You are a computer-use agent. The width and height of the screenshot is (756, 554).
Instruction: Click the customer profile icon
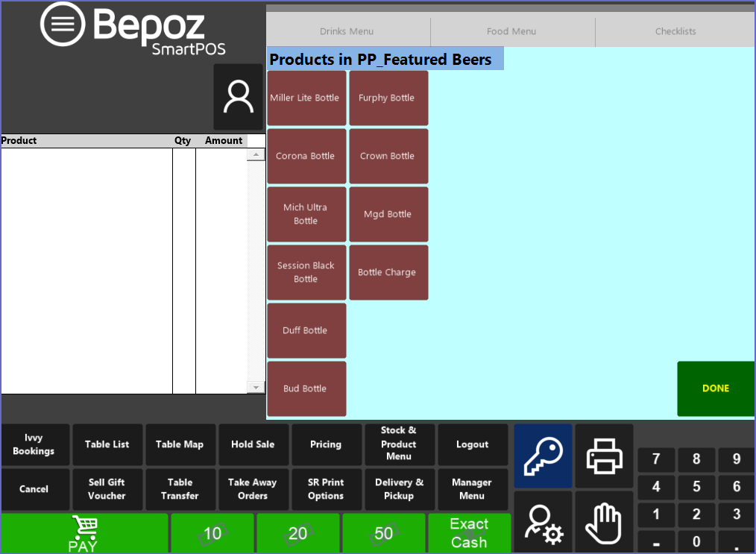[239, 97]
